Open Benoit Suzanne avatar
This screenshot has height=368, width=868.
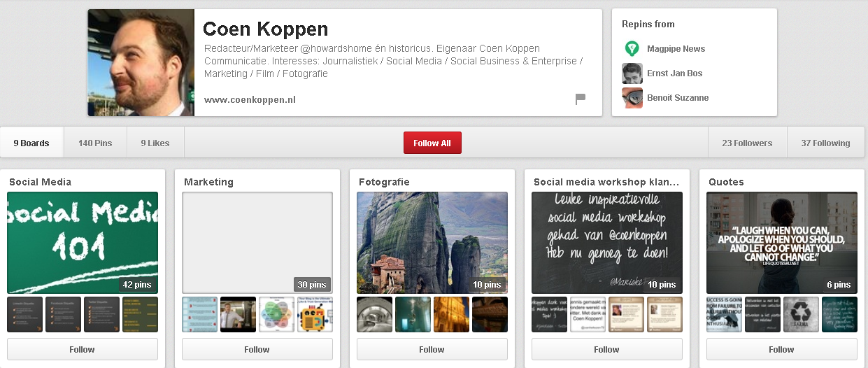[632, 98]
